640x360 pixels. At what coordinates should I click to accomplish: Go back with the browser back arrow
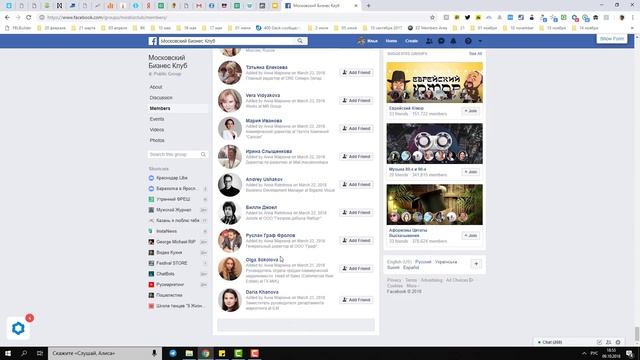7,18
